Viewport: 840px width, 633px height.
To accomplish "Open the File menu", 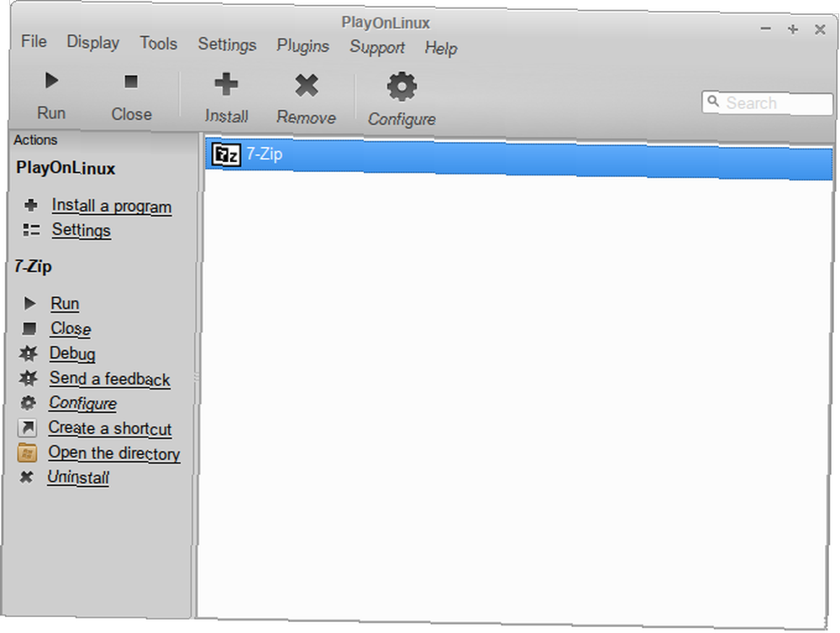I will tap(34, 41).
